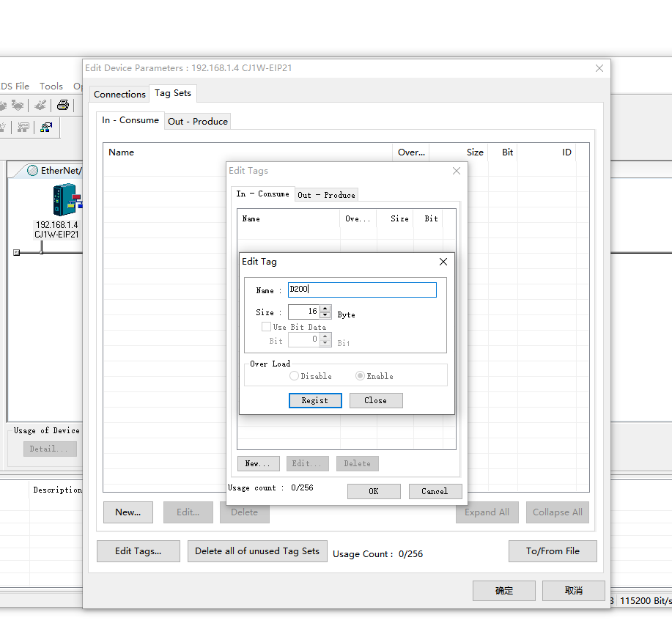
Task: Click Delete in the Edit Tags dialog
Action: pyautogui.click(x=358, y=463)
